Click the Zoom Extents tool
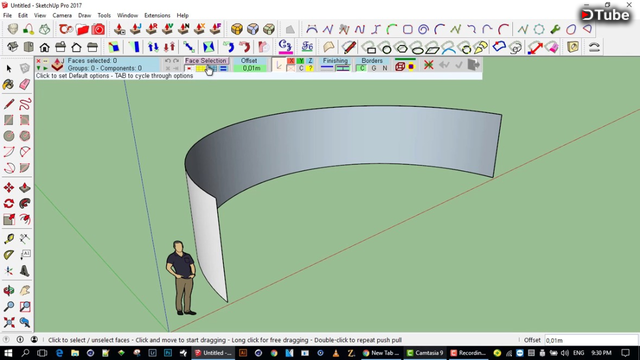The image size is (640, 360). point(9,322)
